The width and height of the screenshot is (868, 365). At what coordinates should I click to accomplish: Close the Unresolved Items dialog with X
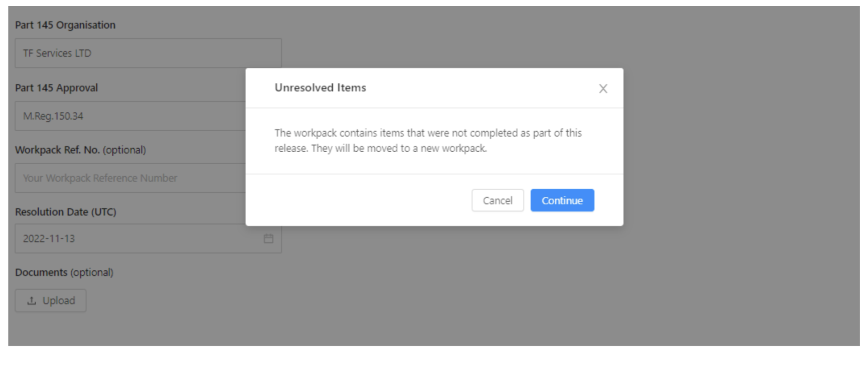[x=603, y=89]
